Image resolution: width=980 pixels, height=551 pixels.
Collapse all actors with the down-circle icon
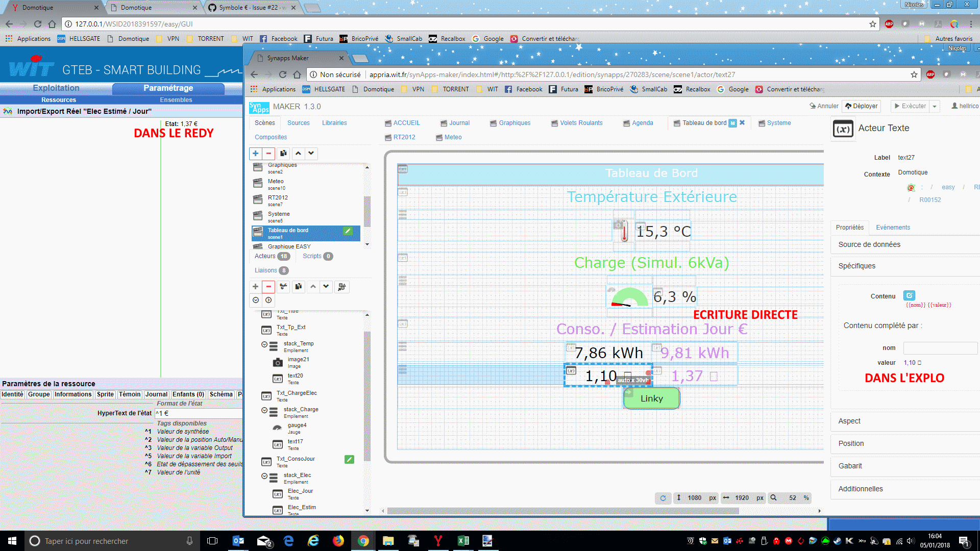tap(256, 300)
